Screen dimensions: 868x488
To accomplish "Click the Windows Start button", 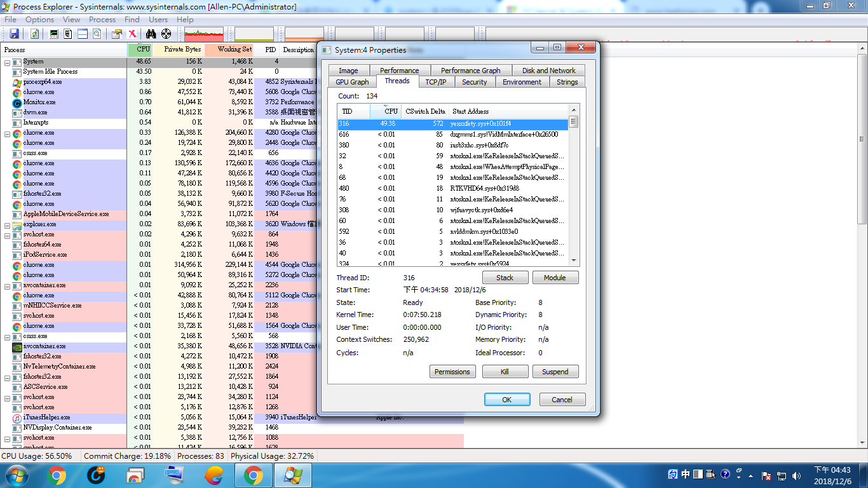I will point(15,475).
